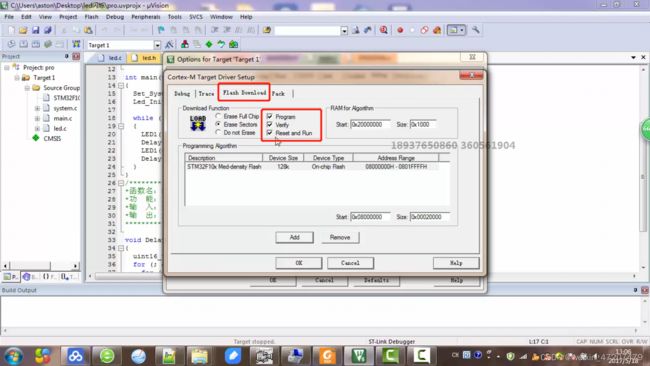Click the RAM for Algorithm Size field

[x=423, y=124]
